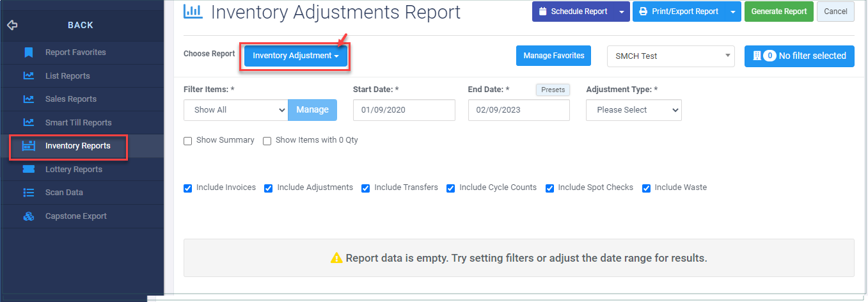Click the back arrow icon in sidebar

(12, 26)
